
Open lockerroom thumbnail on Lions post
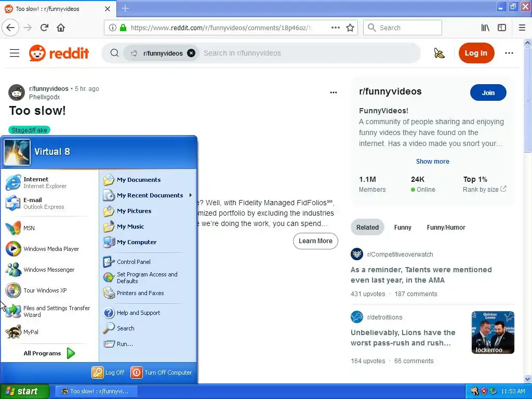pyautogui.click(x=493, y=332)
